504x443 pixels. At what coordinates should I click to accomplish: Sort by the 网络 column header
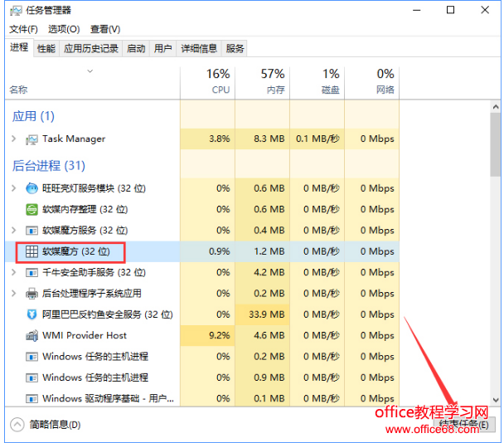click(372, 82)
